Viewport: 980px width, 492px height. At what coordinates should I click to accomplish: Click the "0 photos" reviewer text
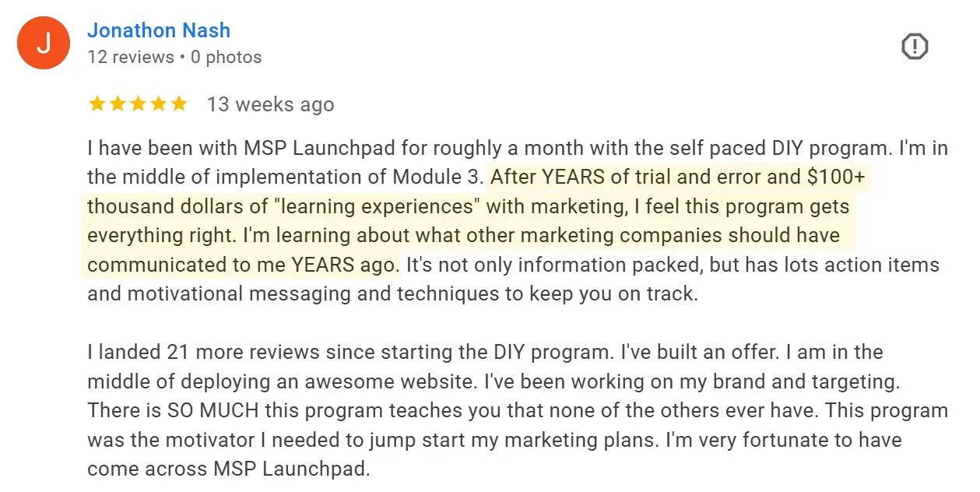pos(226,58)
